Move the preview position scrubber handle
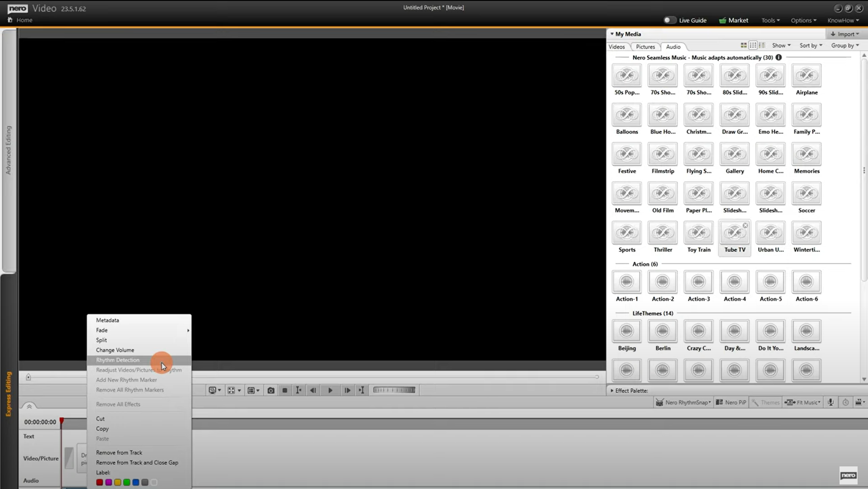The height and width of the screenshot is (489, 868). click(28, 377)
